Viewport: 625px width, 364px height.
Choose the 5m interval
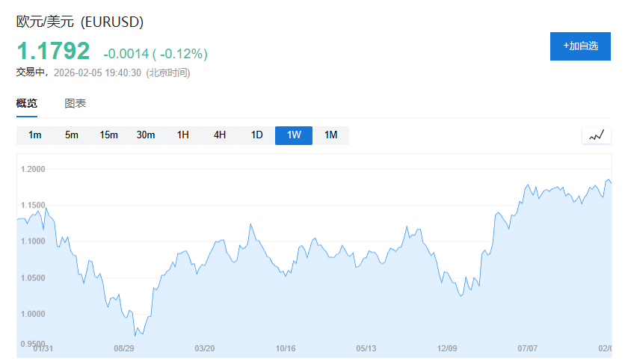pos(72,135)
